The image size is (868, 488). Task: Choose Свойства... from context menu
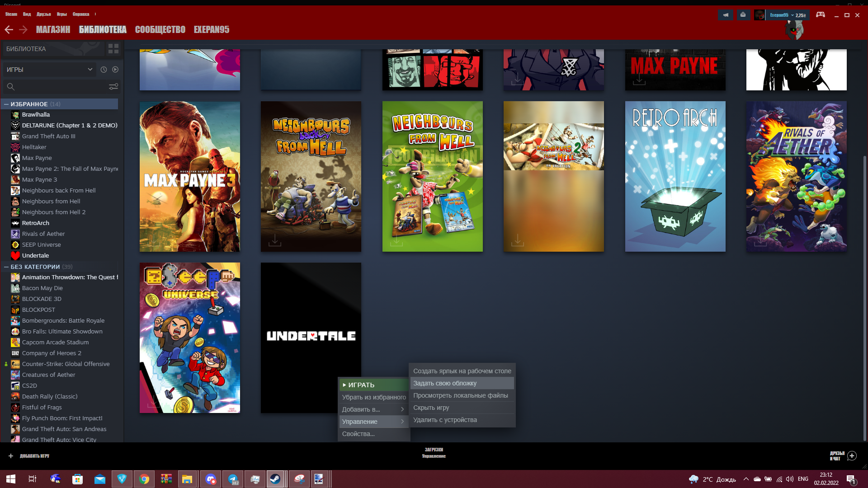[359, 434]
